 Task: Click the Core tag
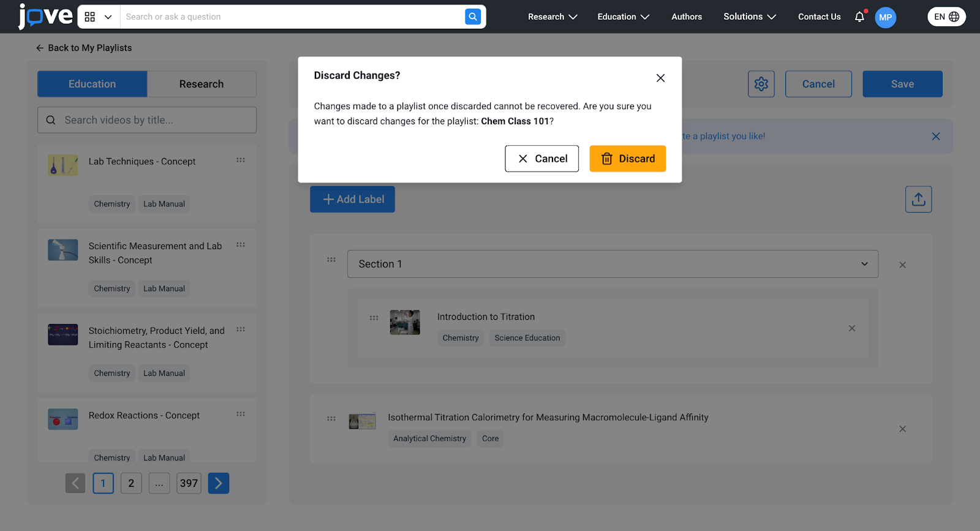coord(490,439)
